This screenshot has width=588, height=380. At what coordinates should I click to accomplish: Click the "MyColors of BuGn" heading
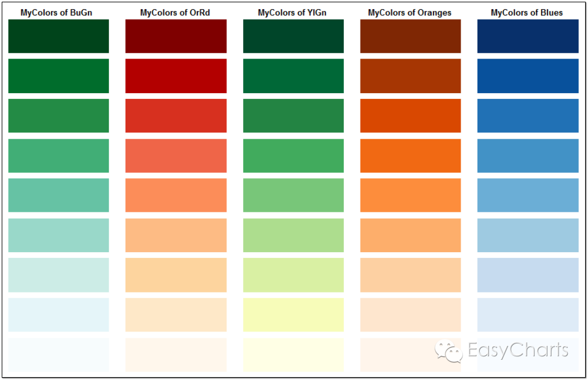[x=56, y=13]
